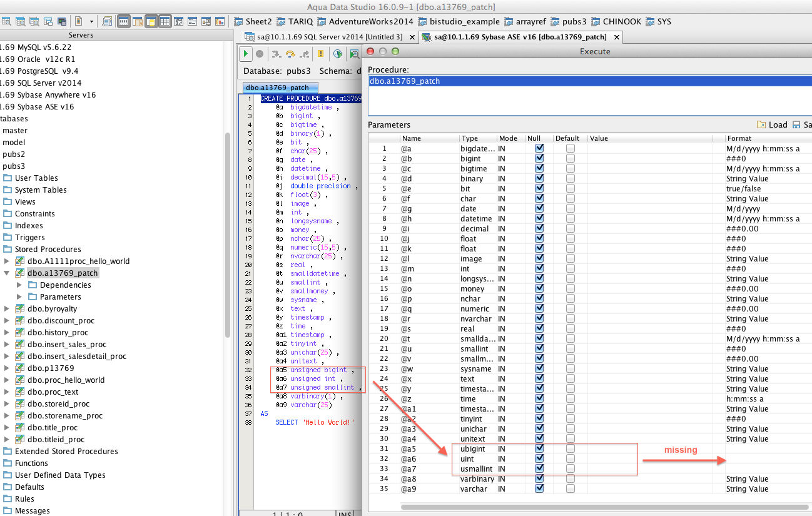812x516 pixels.
Task: Expand the Dependencies folder
Action: point(19,285)
